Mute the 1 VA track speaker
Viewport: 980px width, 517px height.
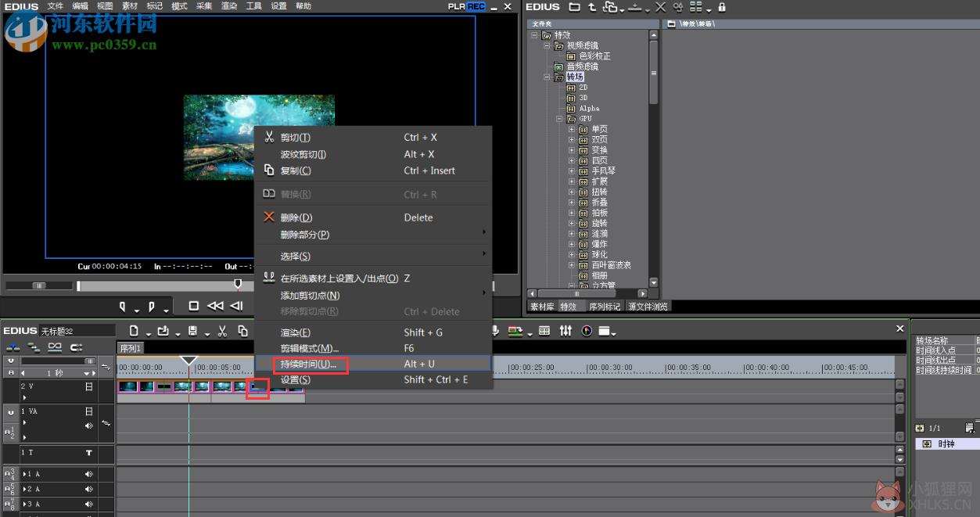[x=89, y=425]
